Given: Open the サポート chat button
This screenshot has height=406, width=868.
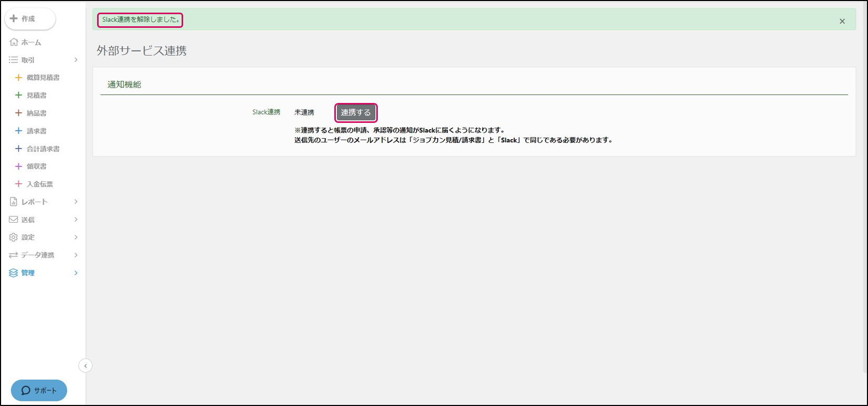Looking at the screenshot, I should (x=39, y=390).
